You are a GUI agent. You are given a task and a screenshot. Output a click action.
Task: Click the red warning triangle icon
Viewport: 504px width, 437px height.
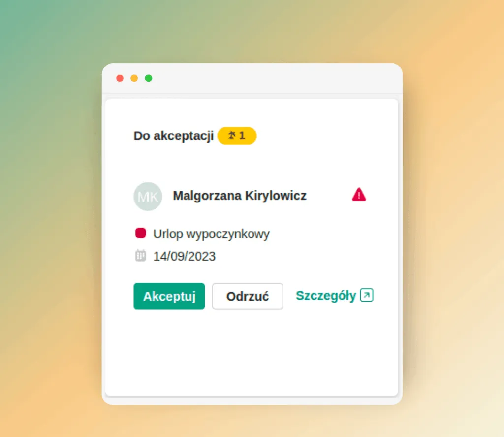click(x=359, y=195)
